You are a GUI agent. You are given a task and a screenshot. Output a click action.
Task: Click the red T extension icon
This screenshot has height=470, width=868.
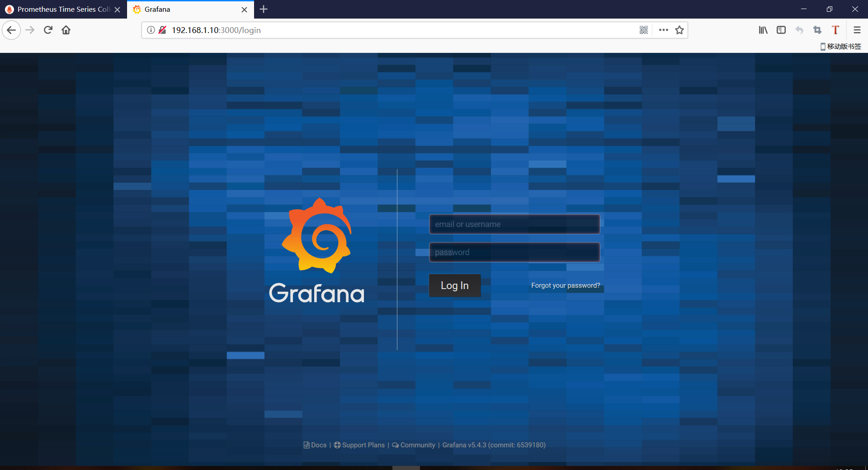(835, 30)
